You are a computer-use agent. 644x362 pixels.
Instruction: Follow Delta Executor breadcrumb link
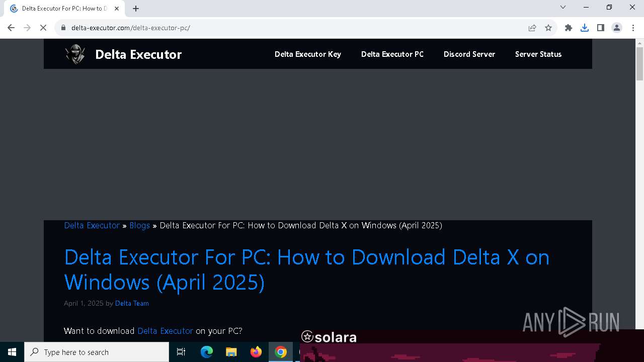92,225
